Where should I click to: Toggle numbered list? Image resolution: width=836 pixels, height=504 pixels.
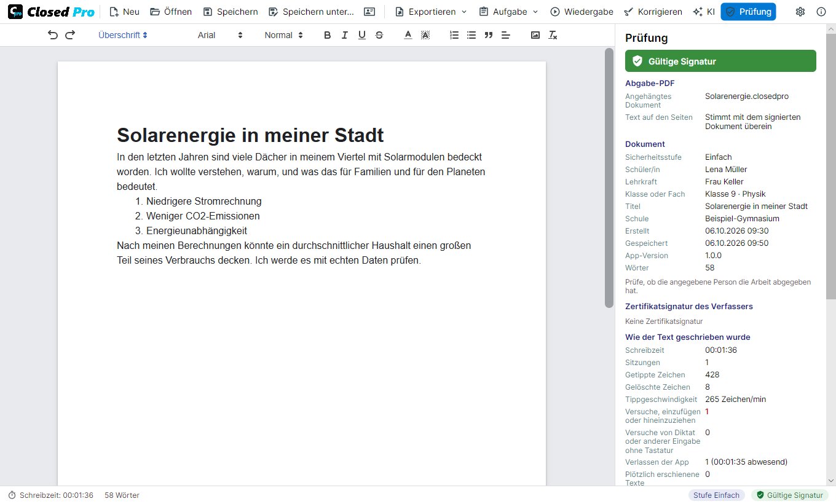pos(454,35)
